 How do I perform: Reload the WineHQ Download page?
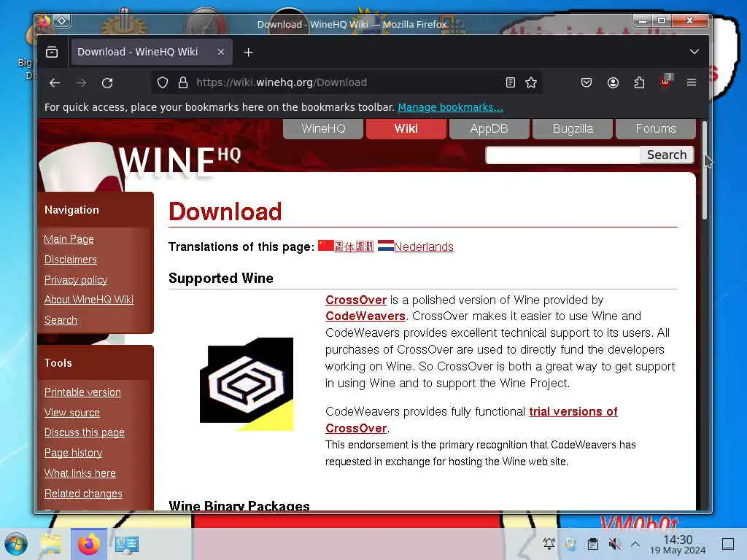coord(107,83)
